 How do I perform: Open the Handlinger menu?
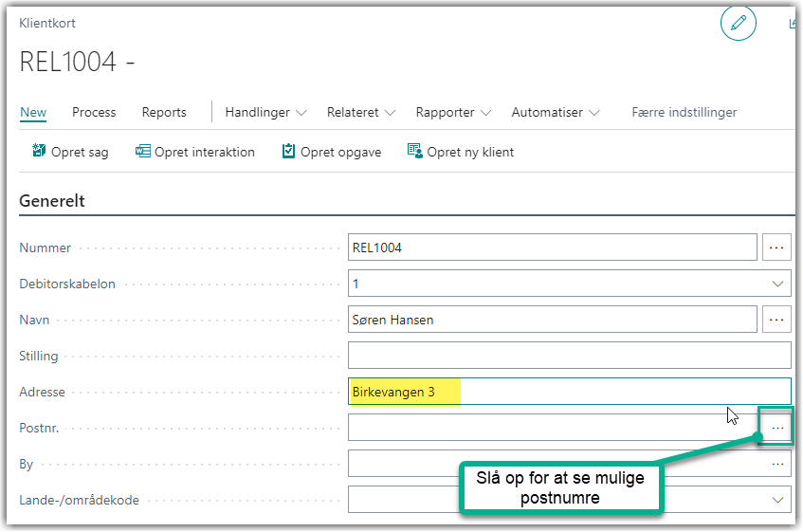pyautogui.click(x=265, y=112)
